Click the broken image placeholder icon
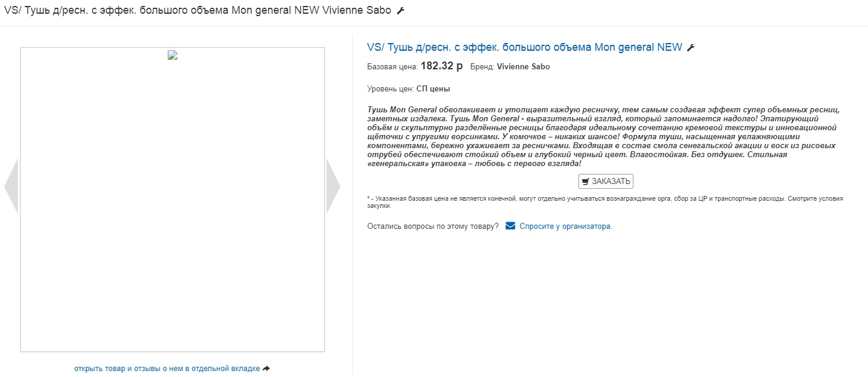 [x=173, y=55]
